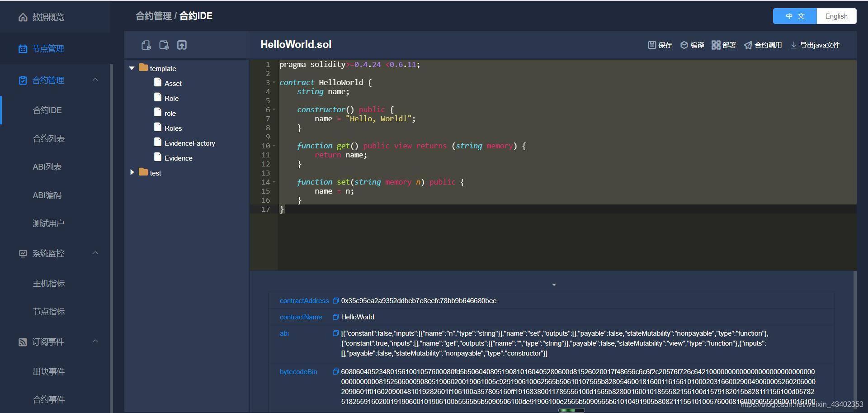Copy the abi content
Screen dimensions: 868x413
point(335,333)
